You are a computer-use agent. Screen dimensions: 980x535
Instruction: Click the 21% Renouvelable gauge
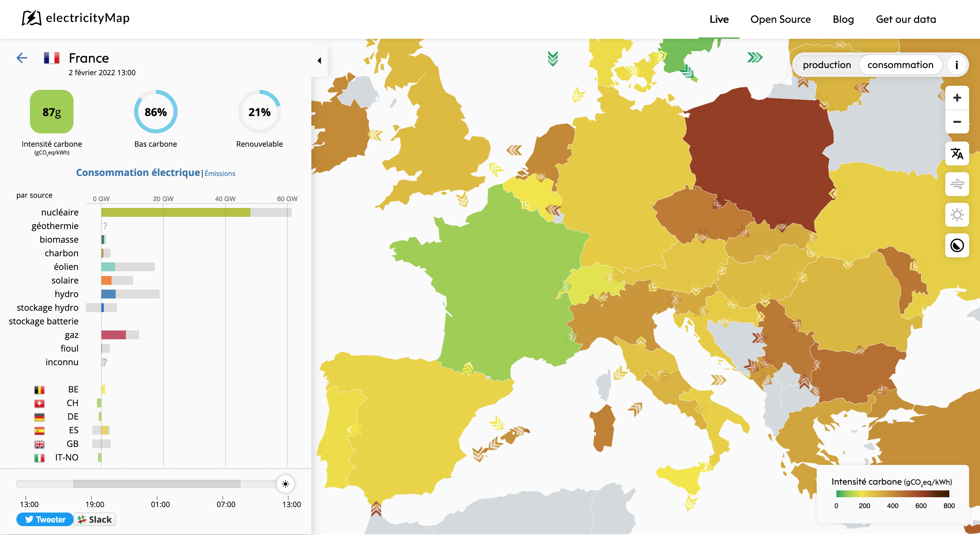point(259,112)
